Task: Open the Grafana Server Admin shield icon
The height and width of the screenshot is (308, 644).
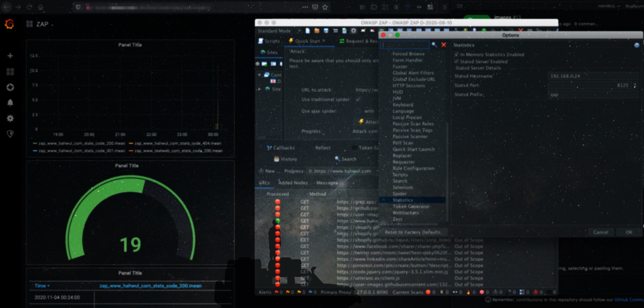Action: (x=10, y=134)
